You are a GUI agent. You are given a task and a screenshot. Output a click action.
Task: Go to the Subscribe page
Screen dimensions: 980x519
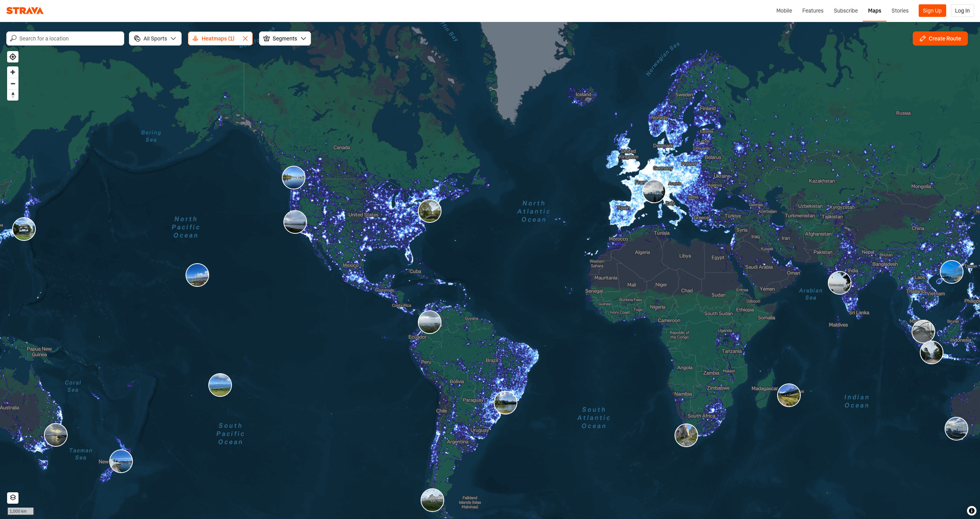tap(846, 11)
